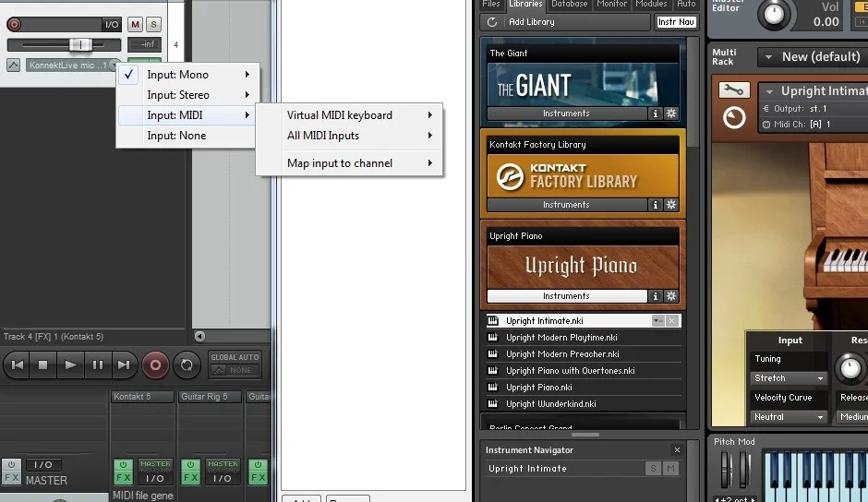868x502 pixels.
Task: Toggle master power button
Action: [11, 464]
